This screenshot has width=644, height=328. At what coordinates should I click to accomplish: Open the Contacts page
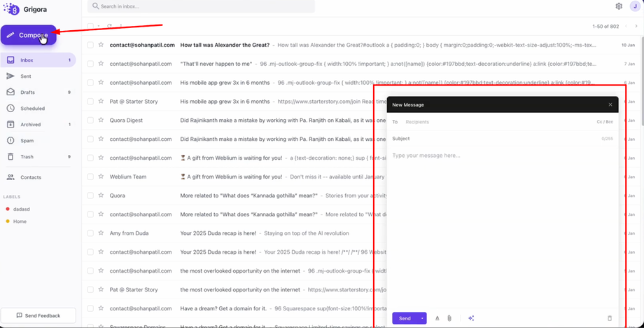38,177
